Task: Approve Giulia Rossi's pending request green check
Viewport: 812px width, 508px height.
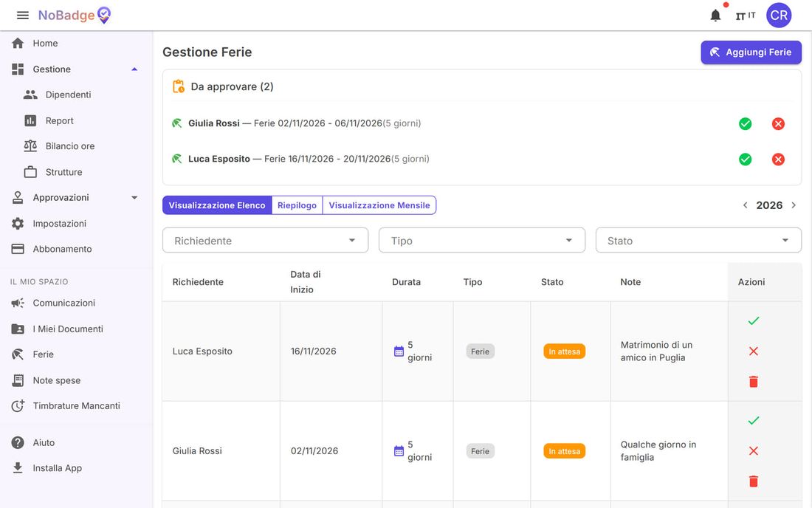Action: 746,124
